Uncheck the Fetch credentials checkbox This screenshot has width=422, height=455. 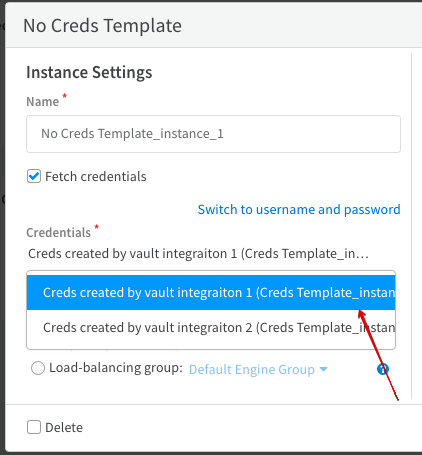tap(34, 176)
